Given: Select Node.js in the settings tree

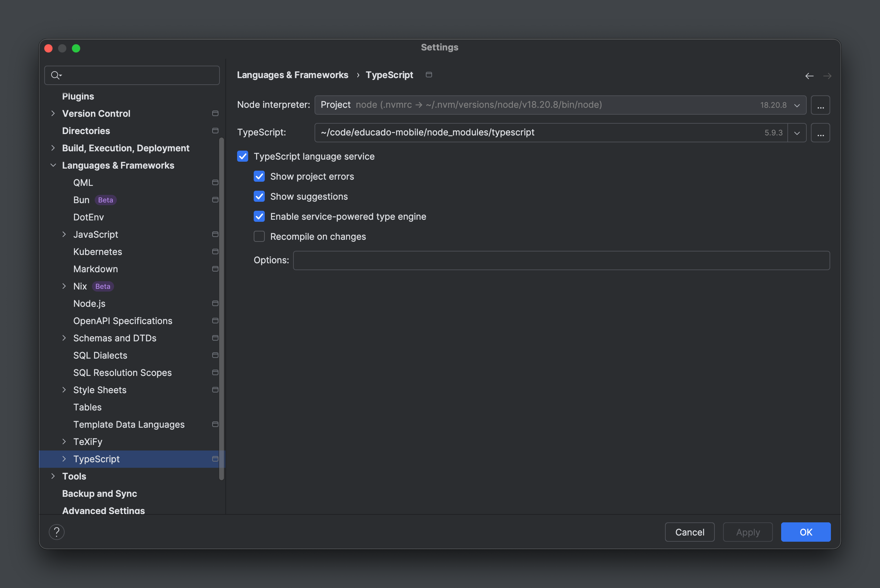Looking at the screenshot, I should pos(89,303).
